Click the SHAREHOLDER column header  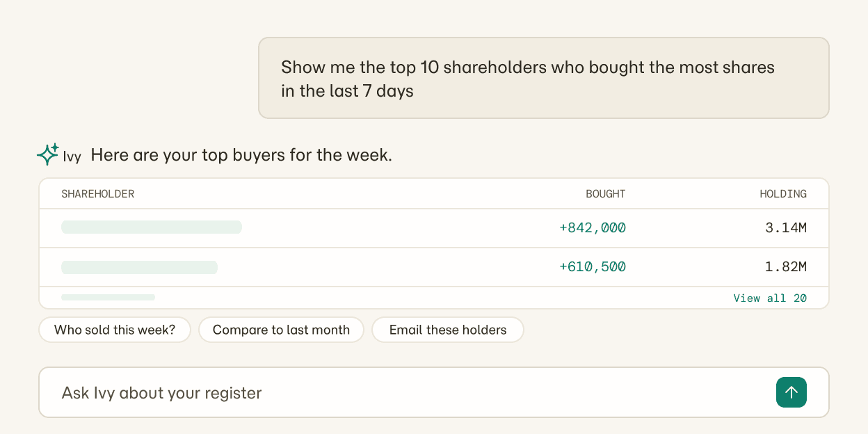click(x=98, y=194)
